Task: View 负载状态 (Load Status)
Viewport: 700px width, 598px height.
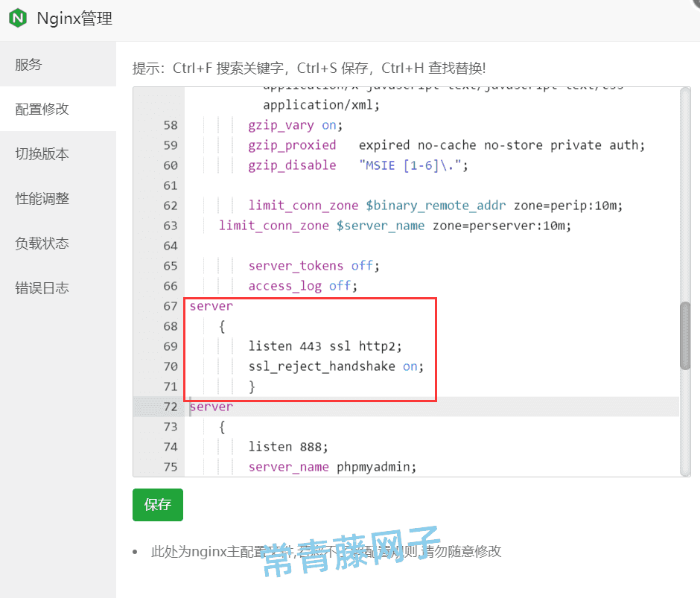Action: (41, 243)
